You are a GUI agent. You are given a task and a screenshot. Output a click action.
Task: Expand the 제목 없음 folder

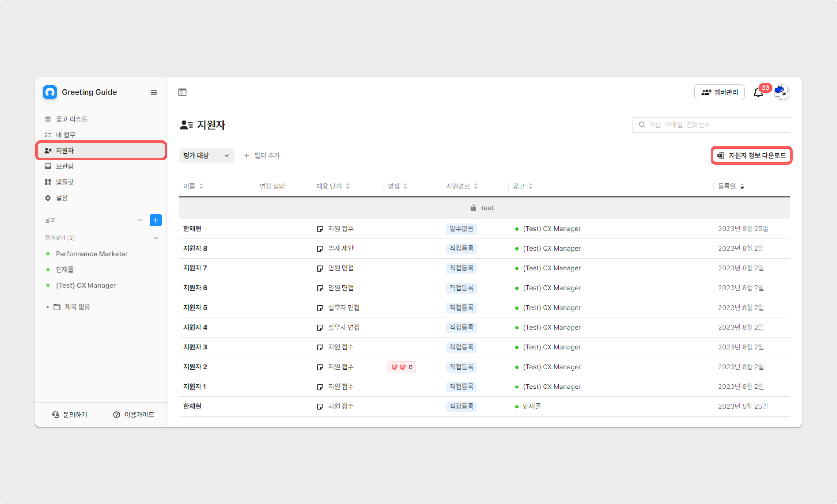coord(47,307)
